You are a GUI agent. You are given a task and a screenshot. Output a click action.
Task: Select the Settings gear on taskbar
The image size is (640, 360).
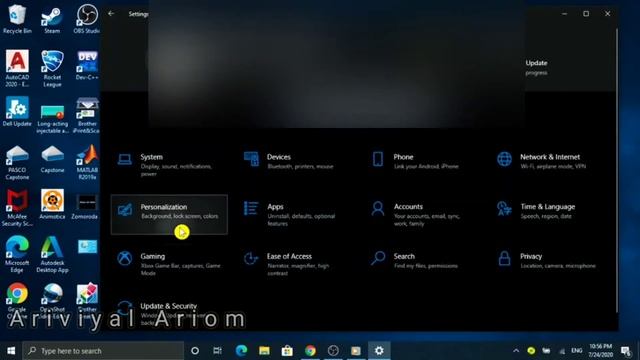(x=379, y=351)
